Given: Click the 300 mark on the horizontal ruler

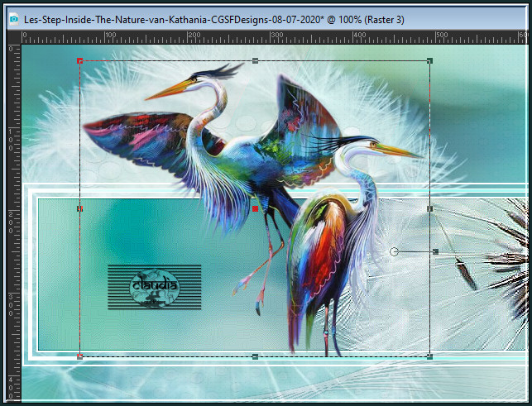Looking at the screenshot, I should click(x=276, y=35).
